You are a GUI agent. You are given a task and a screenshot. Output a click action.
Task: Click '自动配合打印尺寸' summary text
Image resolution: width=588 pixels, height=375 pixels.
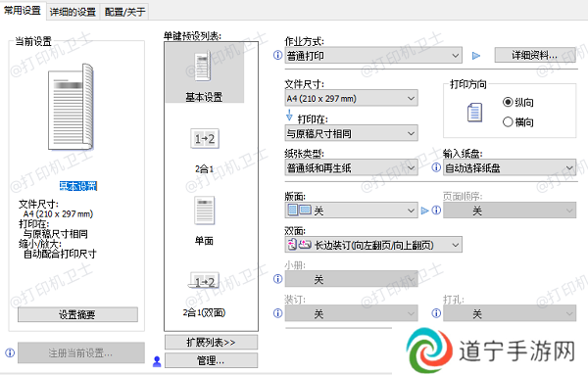click(x=60, y=254)
